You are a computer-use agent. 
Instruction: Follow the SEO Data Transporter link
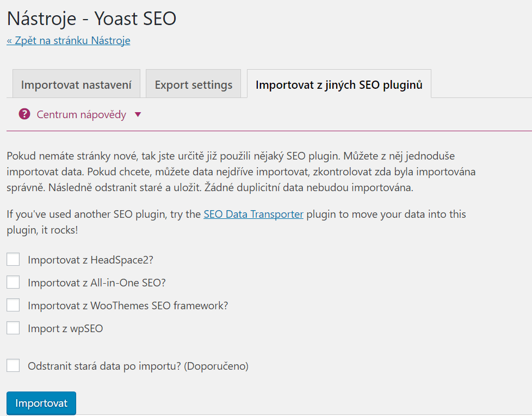click(x=253, y=215)
